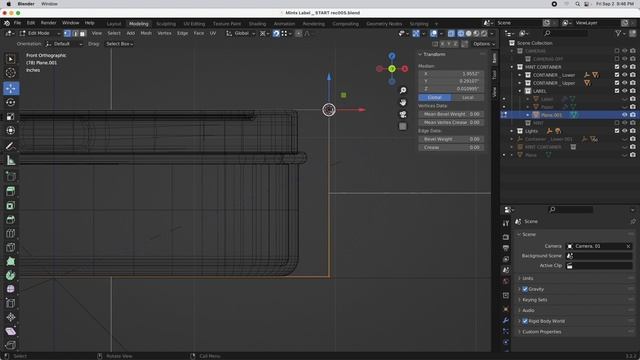Viewport: 640px width, 360px height.
Task: Open the Default orientation dropdown
Action: coord(65,44)
